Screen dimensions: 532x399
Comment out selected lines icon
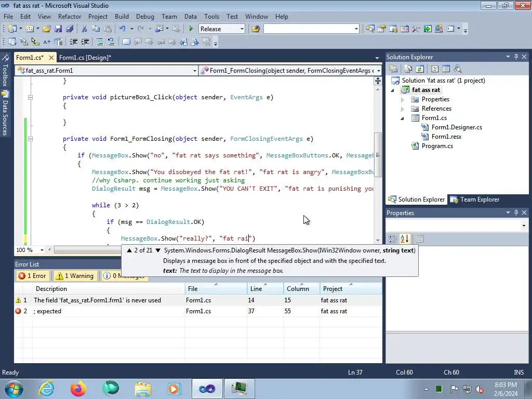pos(100,42)
